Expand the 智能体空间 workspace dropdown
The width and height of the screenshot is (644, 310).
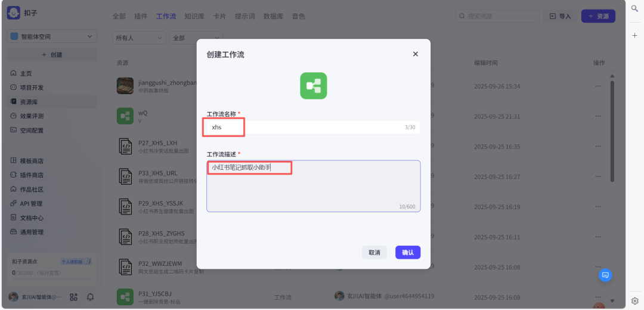52,36
